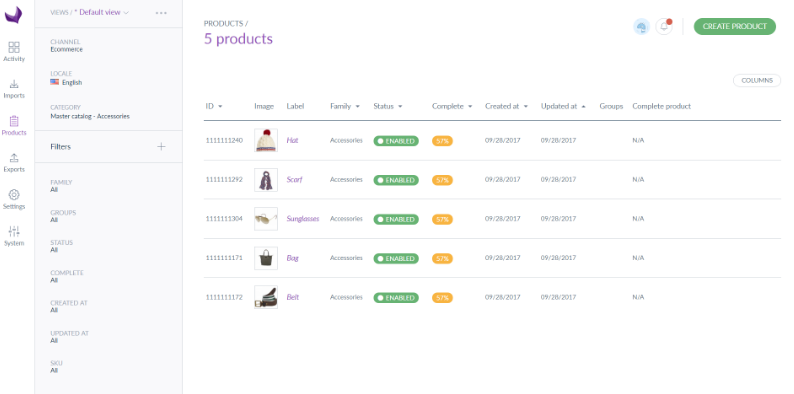Click the US flag locale icon
794x394 pixels.
pos(55,82)
